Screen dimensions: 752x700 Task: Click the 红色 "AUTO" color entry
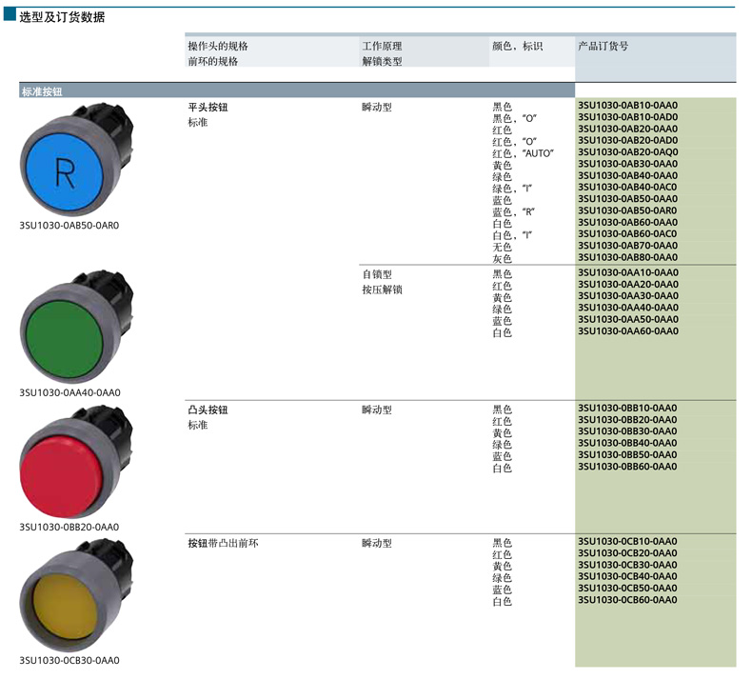[x=523, y=153]
